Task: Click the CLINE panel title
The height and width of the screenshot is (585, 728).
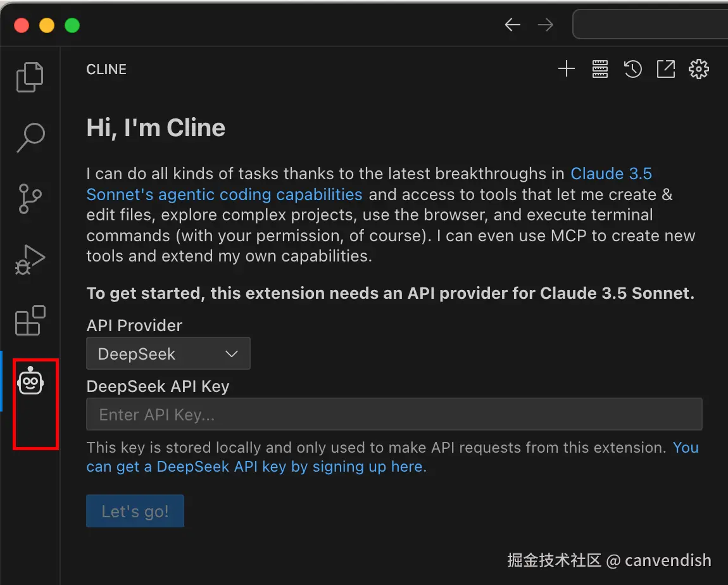Action: [x=106, y=69]
